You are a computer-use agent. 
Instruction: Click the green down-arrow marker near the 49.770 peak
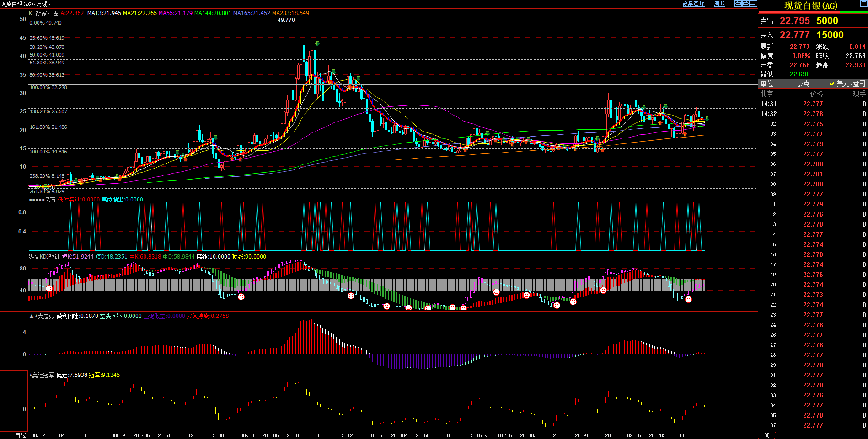click(x=317, y=43)
